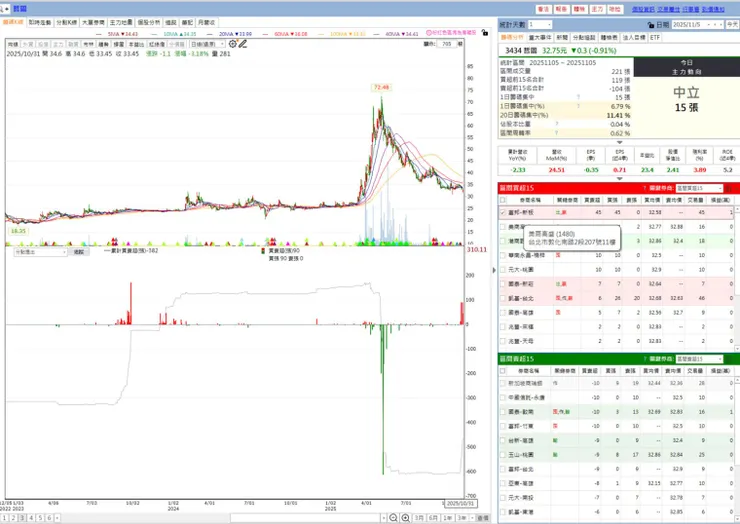Select the 60MA legend line

[285, 34]
